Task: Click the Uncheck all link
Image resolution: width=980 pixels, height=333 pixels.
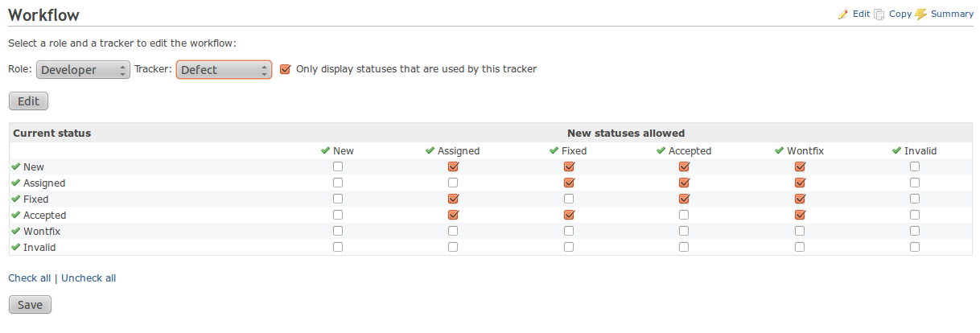Action: pyautogui.click(x=89, y=278)
